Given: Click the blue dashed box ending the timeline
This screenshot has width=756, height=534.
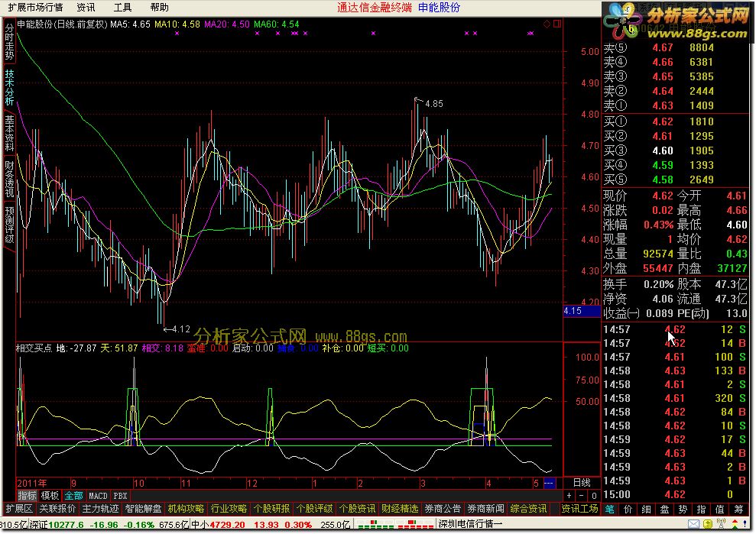Looking at the screenshot, I should coord(549,483).
